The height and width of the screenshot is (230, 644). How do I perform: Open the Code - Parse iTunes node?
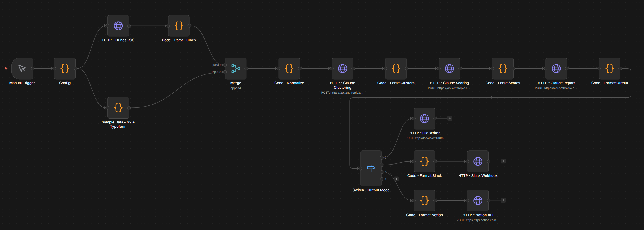179,26
